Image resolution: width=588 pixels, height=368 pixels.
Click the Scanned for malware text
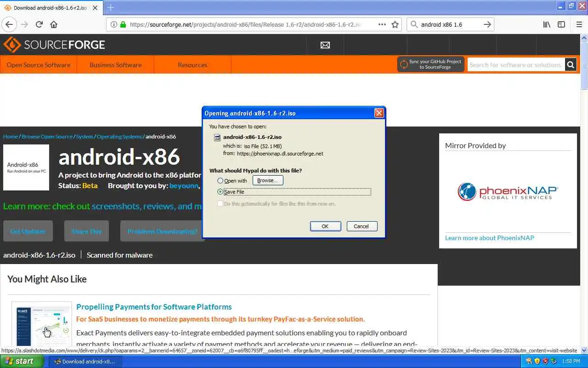click(119, 255)
